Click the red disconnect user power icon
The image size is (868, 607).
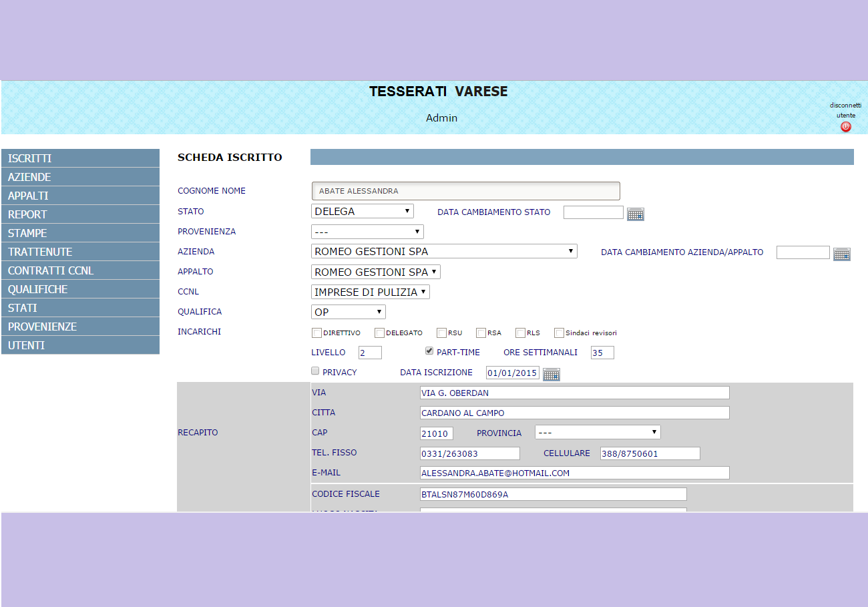(x=846, y=126)
